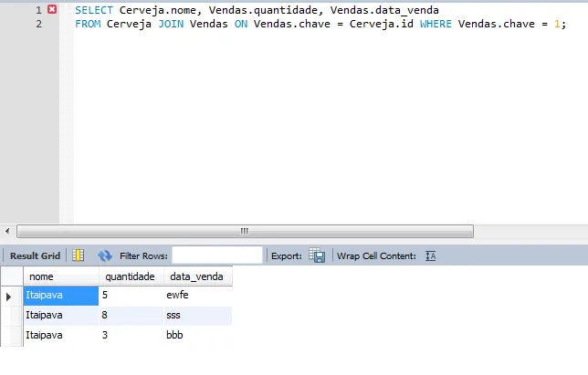This screenshot has height=375, width=588.
Task: Place cursor on the WHERE keyword
Action: coord(436,24)
